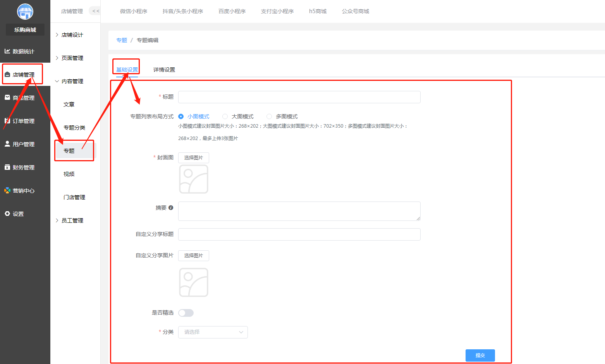Click the 店铺管理 store icon
605x364 pixels.
(x=7, y=74)
